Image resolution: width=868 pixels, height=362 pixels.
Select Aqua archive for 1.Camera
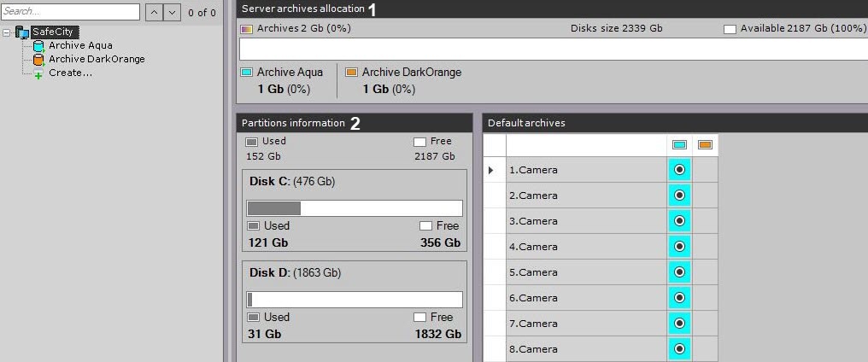tap(679, 170)
